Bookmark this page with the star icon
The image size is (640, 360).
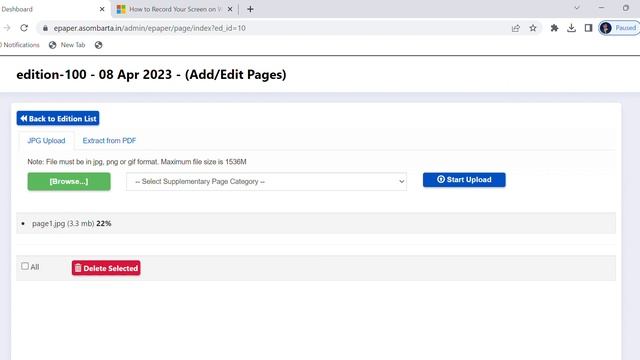click(533, 28)
